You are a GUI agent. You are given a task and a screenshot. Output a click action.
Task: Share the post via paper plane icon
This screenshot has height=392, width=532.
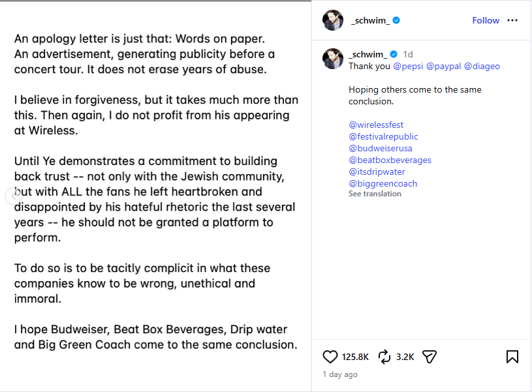pyautogui.click(x=429, y=356)
